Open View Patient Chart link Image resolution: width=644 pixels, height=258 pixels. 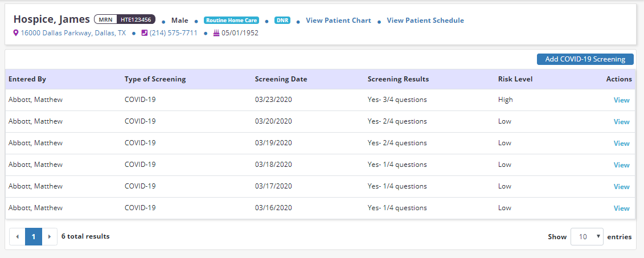tap(338, 21)
